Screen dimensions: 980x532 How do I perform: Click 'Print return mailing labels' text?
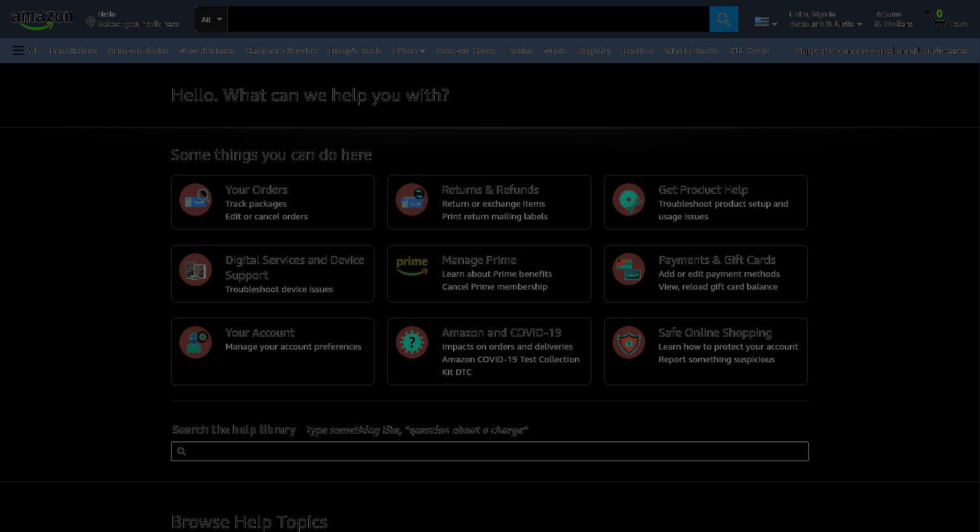(495, 217)
